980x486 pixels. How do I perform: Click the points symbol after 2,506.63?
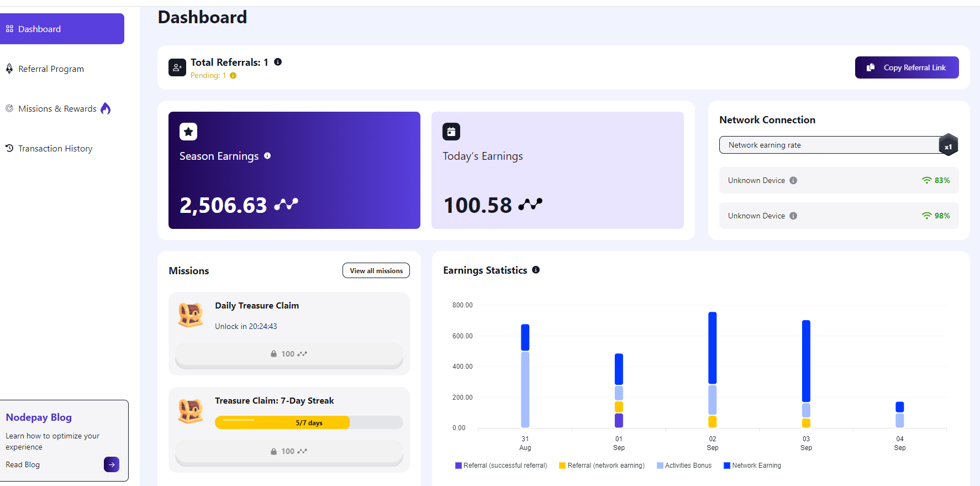tap(286, 205)
